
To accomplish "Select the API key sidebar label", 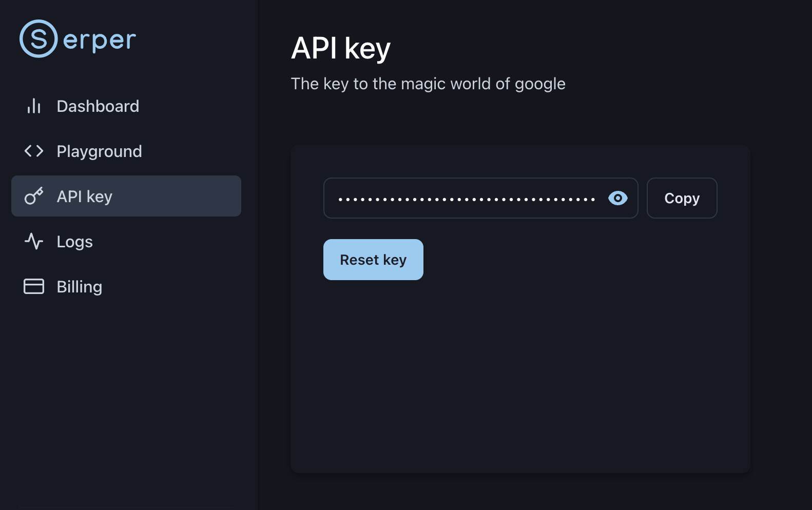I will [85, 197].
